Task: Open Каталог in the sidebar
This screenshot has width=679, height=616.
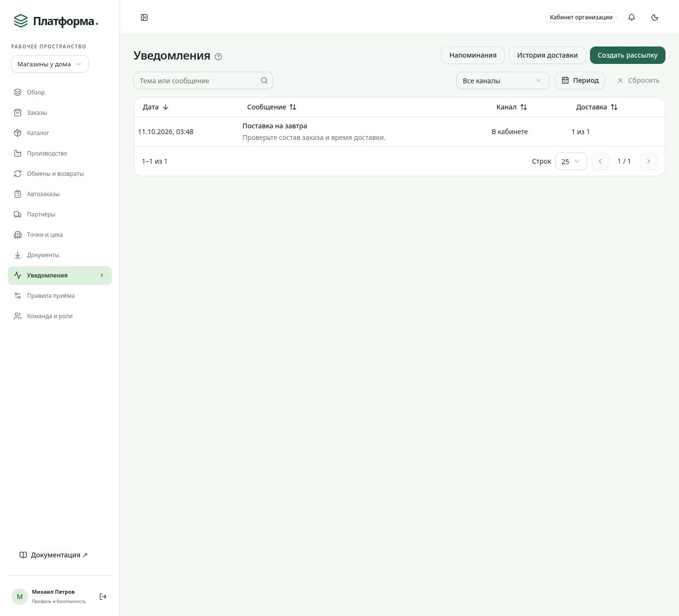Action: pyautogui.click(x=60, y=133)
